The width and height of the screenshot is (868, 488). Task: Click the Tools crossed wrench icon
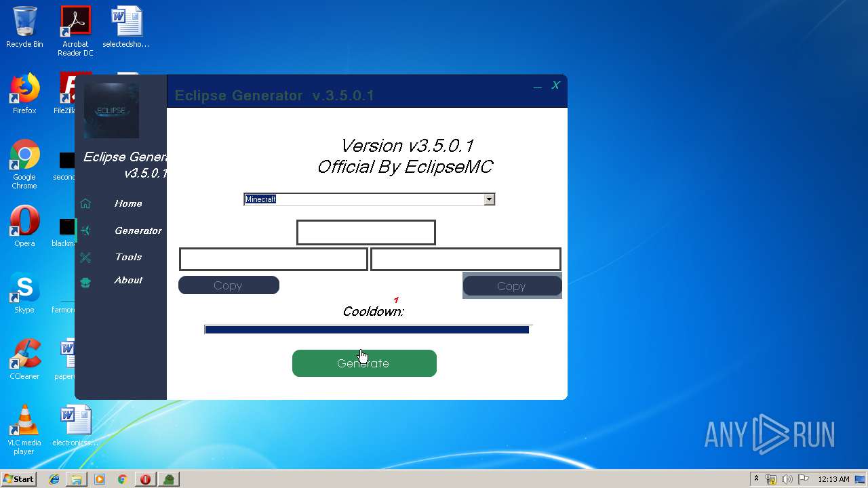(x=85, y=257)
